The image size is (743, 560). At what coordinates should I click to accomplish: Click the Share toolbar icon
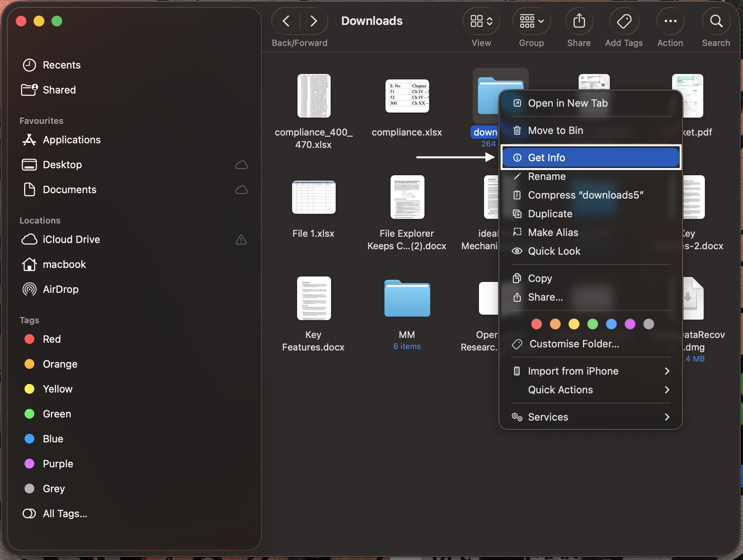(579, 21)
